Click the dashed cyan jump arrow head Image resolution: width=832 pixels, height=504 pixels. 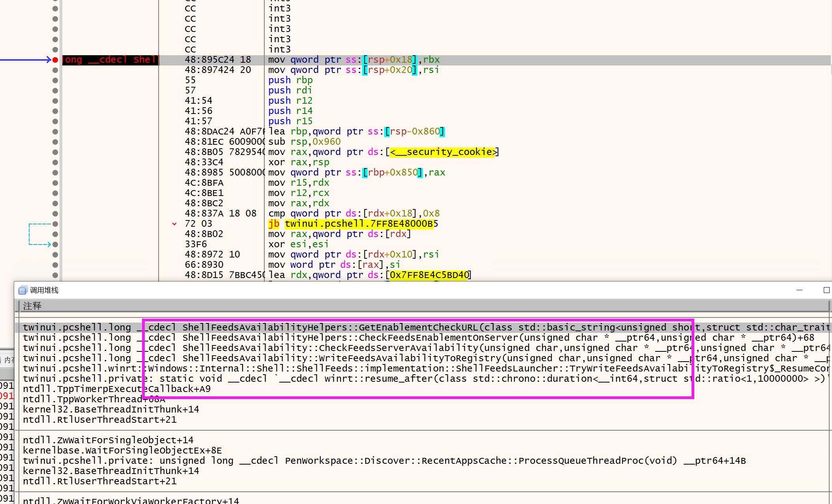(x=49, y=245)
